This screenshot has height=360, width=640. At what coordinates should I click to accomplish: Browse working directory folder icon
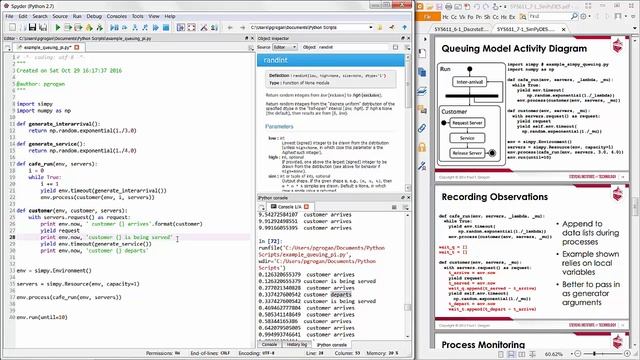[380, 27]
